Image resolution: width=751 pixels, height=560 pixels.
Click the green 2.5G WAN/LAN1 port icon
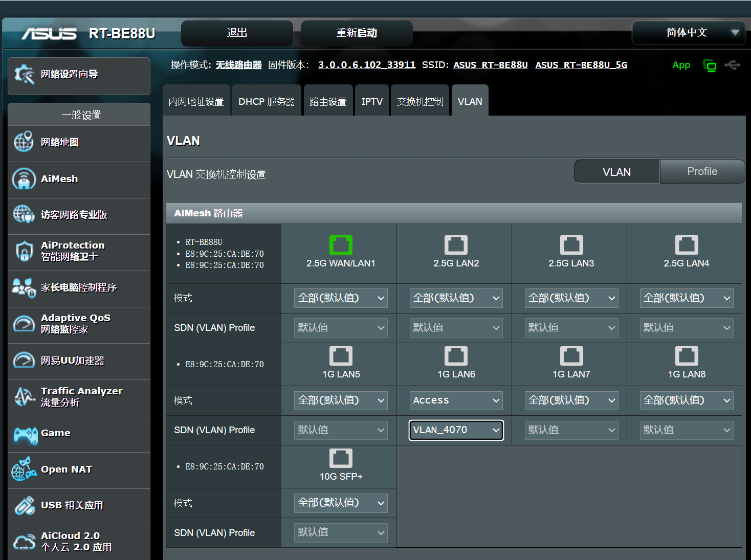[x=341, y=245]
